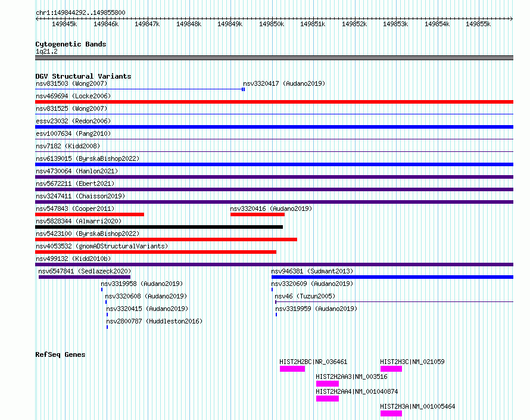The height and width of the screenshot is (420, 530).
Task: Click the 149853k ruler tick label
Action: click(395, 24)
